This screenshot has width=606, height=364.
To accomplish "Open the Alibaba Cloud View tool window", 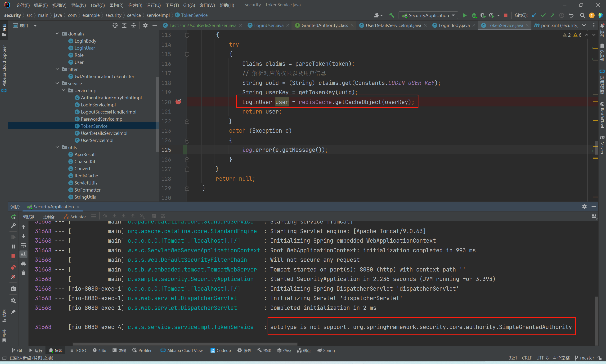I will (x=182, y=350).
